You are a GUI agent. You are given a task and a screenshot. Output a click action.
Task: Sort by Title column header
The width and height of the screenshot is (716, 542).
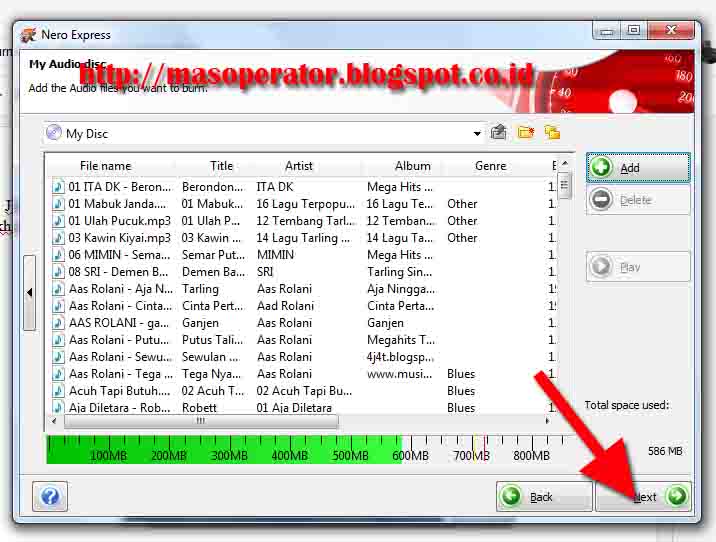coord(221,166)
